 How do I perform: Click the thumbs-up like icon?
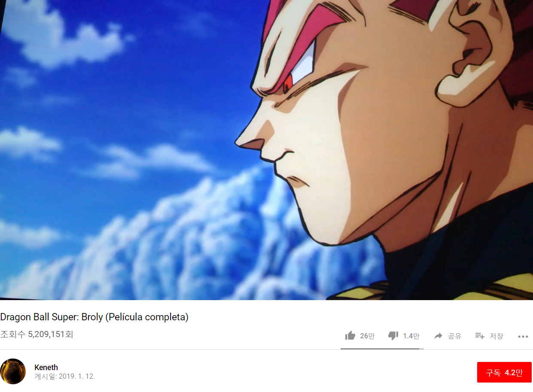coord(350,336)
